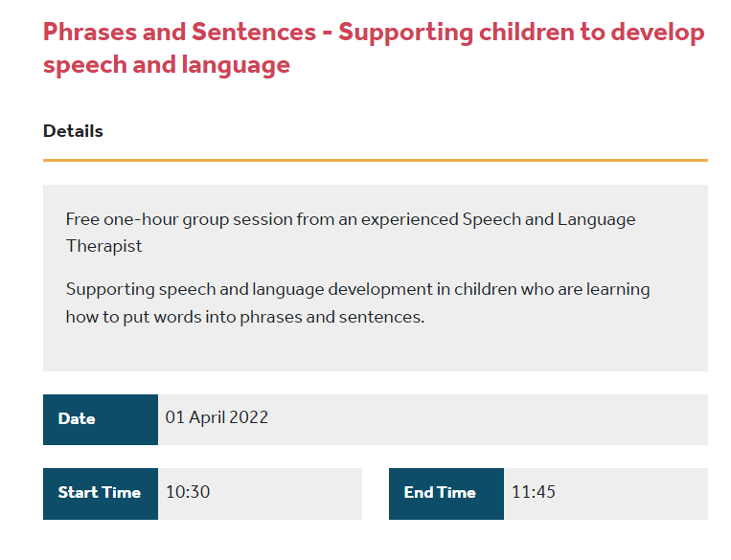Select the 11:45 end time value

point(534,492)
